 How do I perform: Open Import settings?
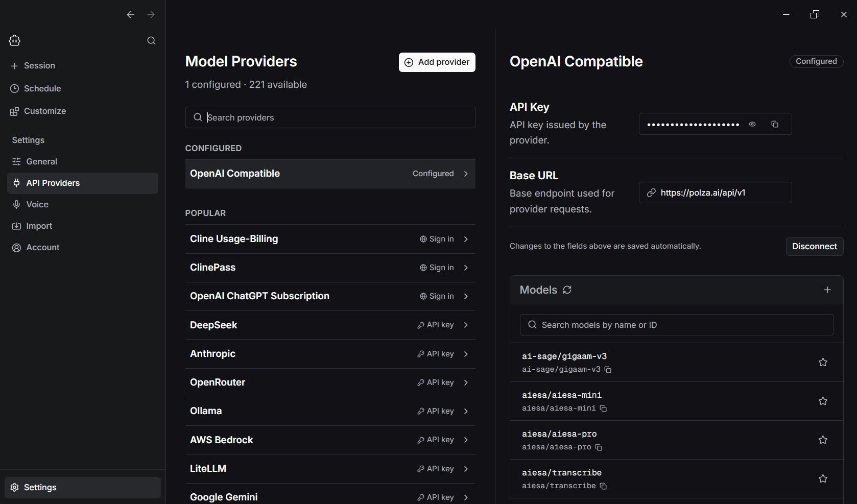(x=83, y=226)
